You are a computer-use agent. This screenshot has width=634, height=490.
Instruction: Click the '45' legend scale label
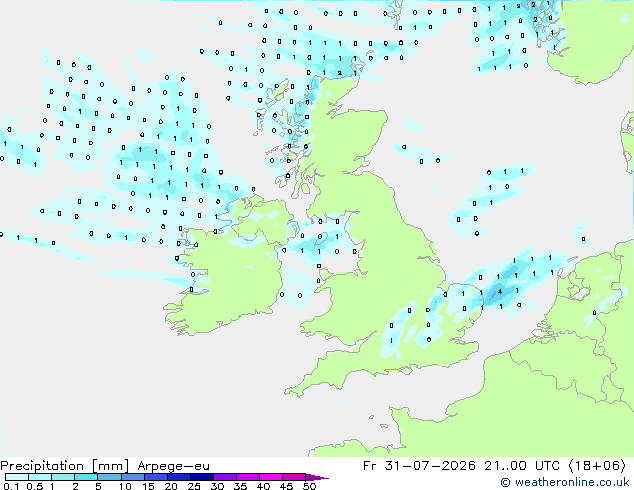(x=286, y=486)
